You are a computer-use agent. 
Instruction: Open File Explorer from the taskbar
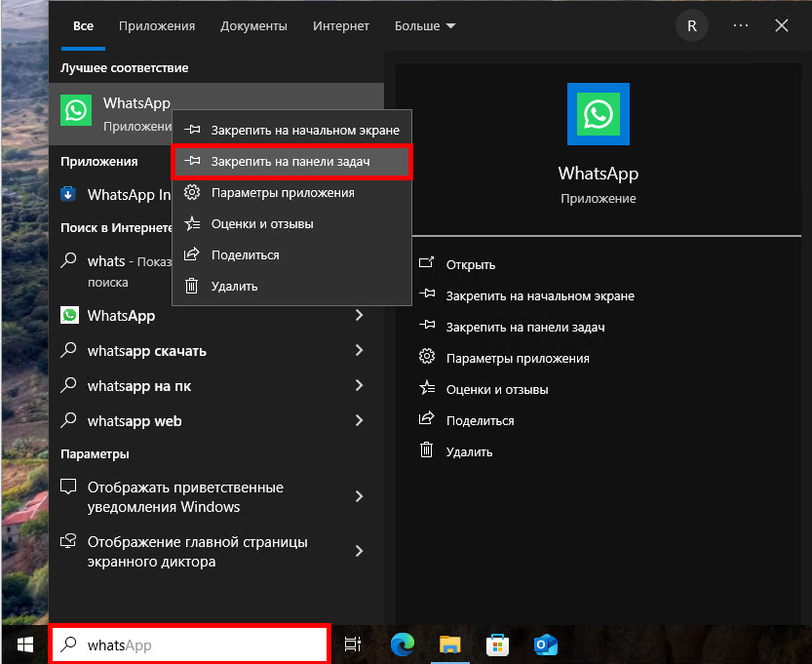[x=449, y=644]
